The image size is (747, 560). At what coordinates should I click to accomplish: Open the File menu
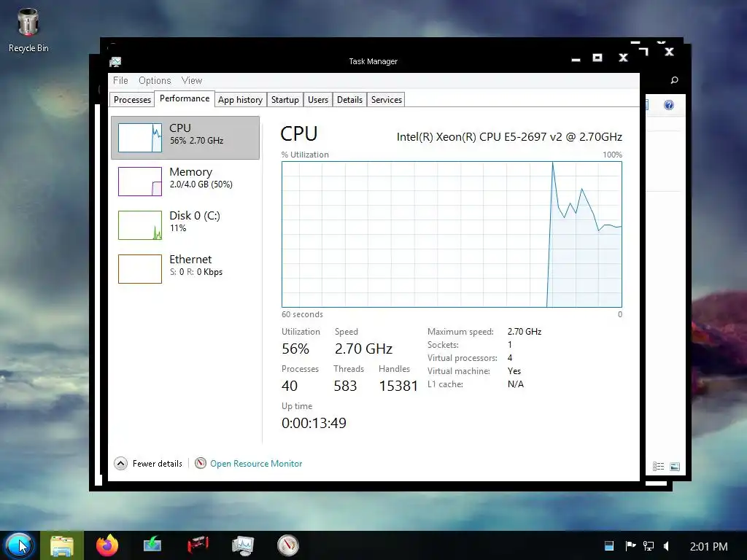[x=120, y=80]
